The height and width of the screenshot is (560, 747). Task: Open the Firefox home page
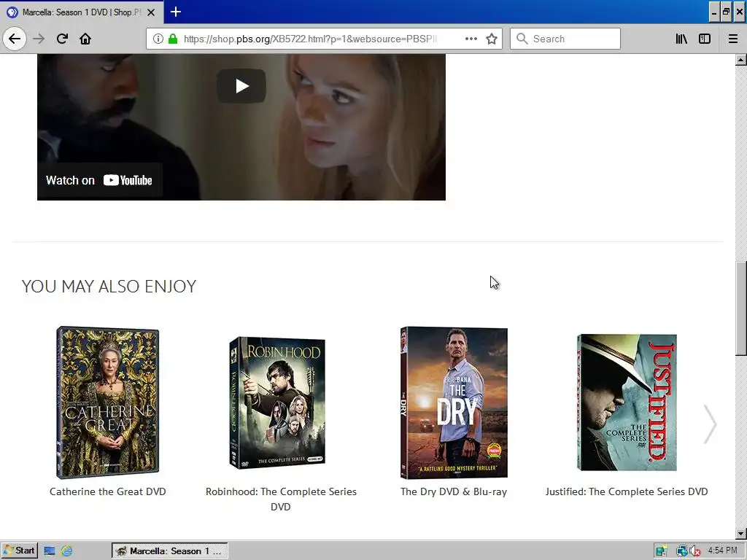85,39
